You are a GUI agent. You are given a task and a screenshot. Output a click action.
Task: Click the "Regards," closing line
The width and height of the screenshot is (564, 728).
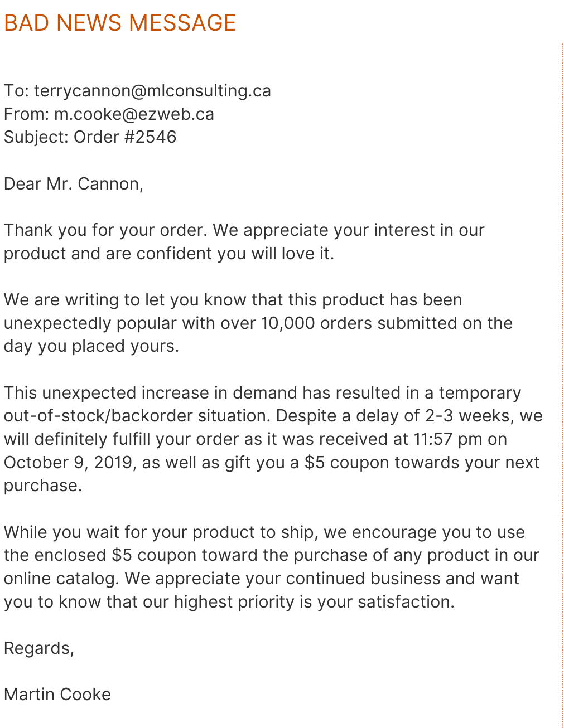pos(39,648)
